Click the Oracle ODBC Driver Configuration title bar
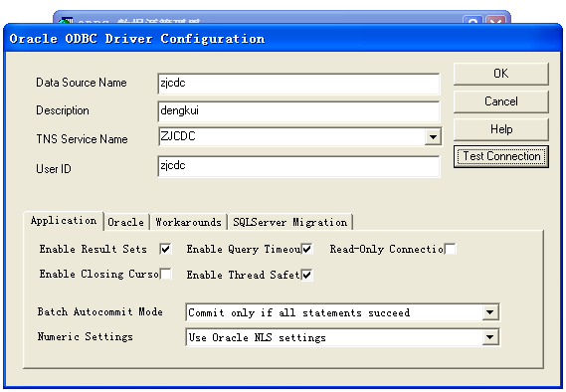 (x=283, y=39)
